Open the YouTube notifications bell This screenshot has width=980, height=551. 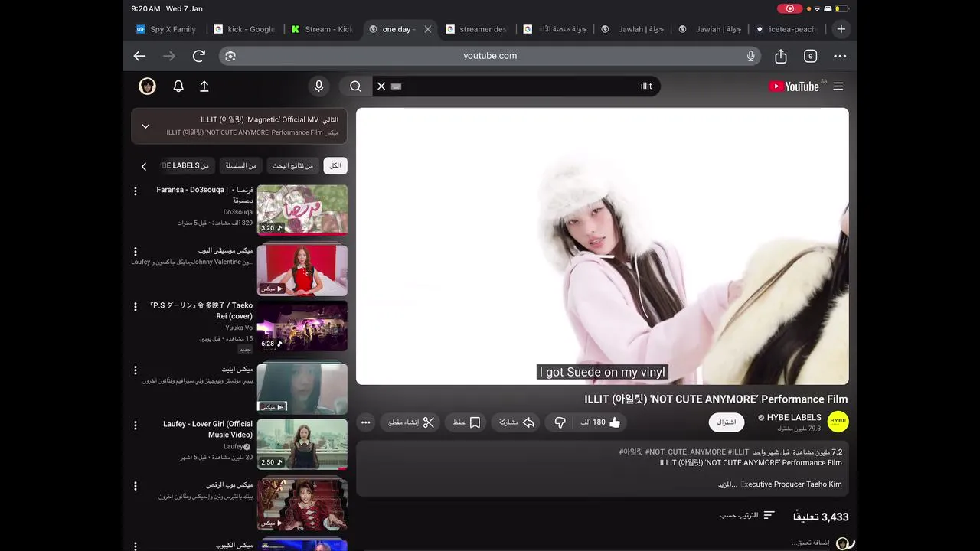pyautogui.click(x=178, y=86)
